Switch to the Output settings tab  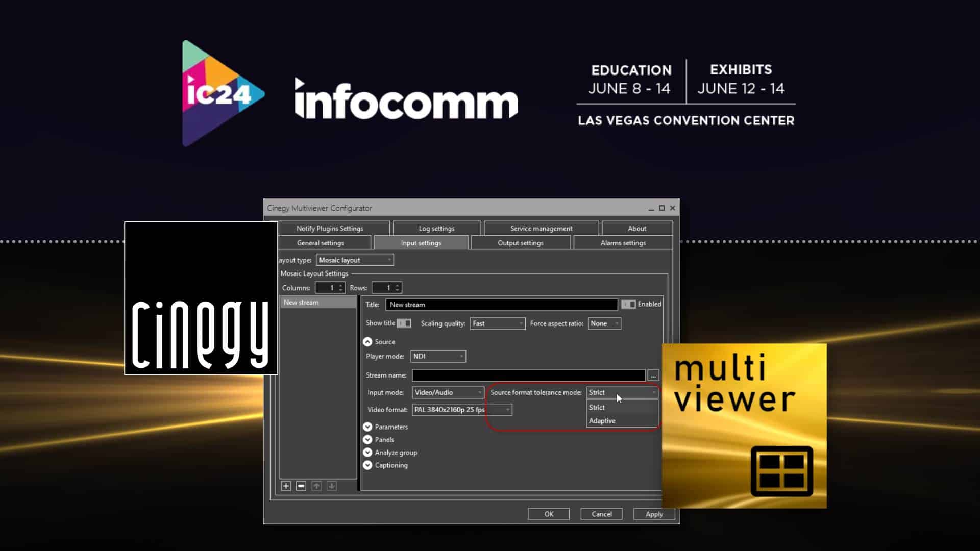(x=520, y=242)
